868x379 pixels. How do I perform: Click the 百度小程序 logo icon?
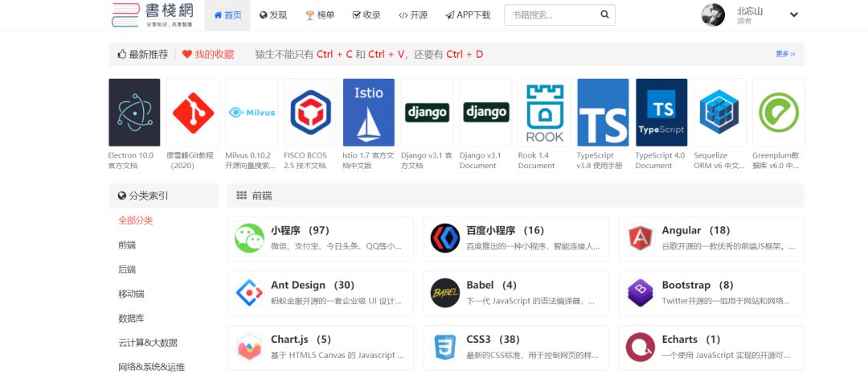pyautogui.click(x=445, y=238)
